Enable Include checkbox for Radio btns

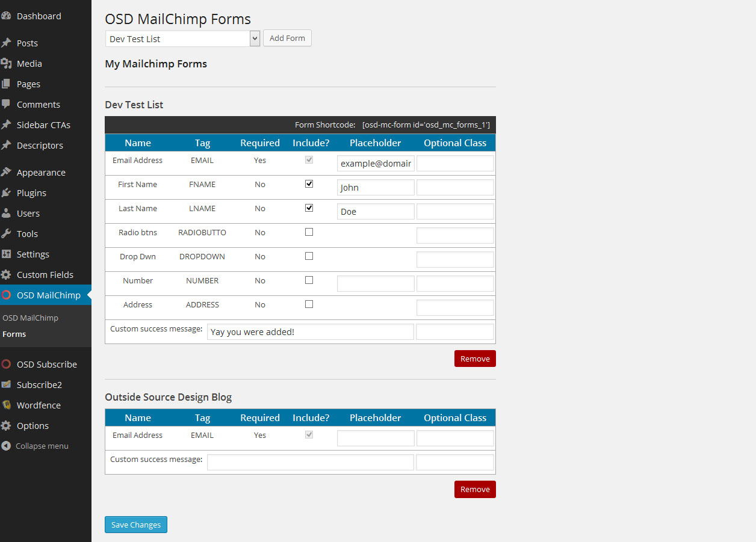309,232
